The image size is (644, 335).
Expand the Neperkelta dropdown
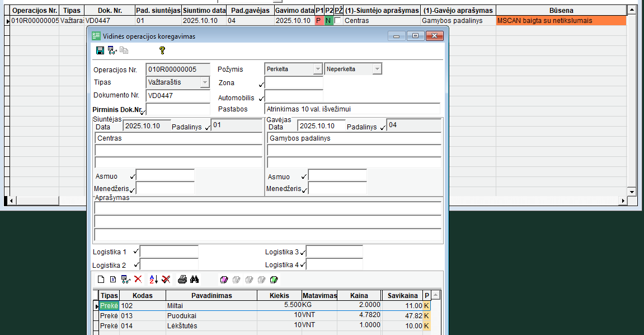[377, 69]
